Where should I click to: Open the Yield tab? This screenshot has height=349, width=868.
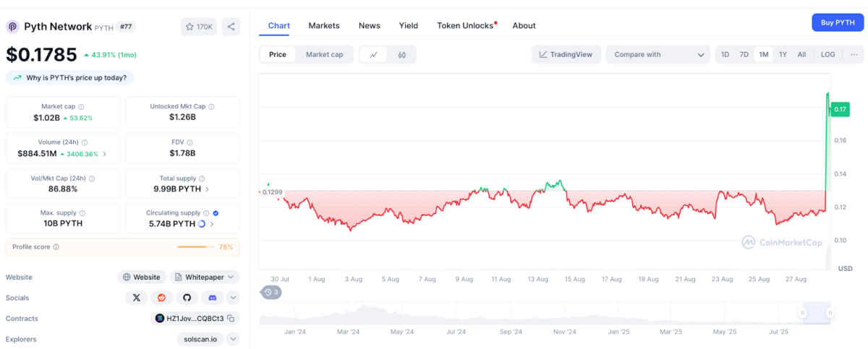coord(409,25)
